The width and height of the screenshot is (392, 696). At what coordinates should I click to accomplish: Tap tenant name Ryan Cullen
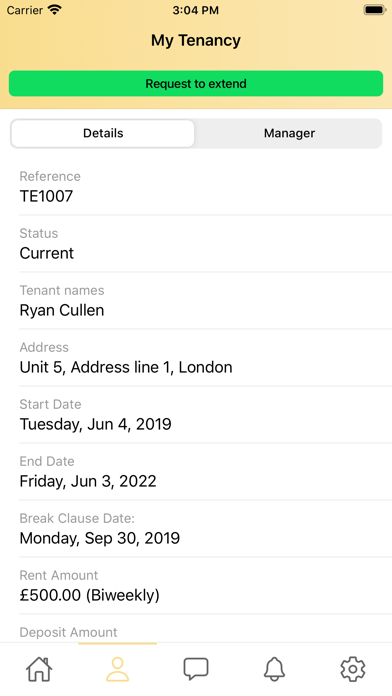pyautogui.click(x=62, y=310)
